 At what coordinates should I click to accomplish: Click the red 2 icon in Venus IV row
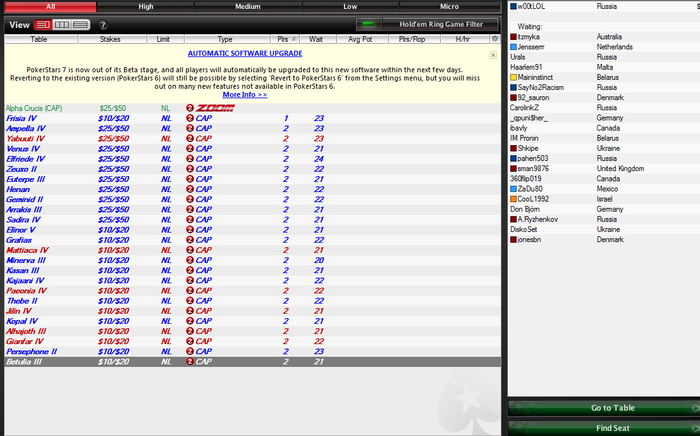click(x=190, y=149)
